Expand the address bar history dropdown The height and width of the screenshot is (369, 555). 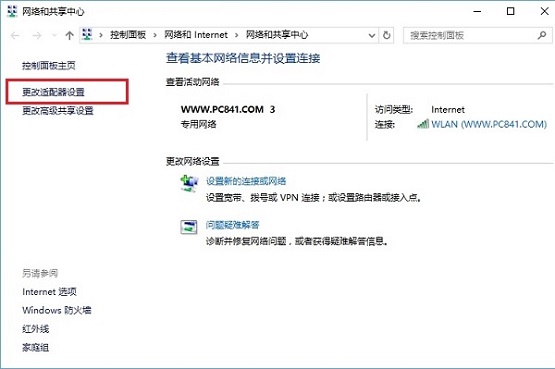point(372,35)
